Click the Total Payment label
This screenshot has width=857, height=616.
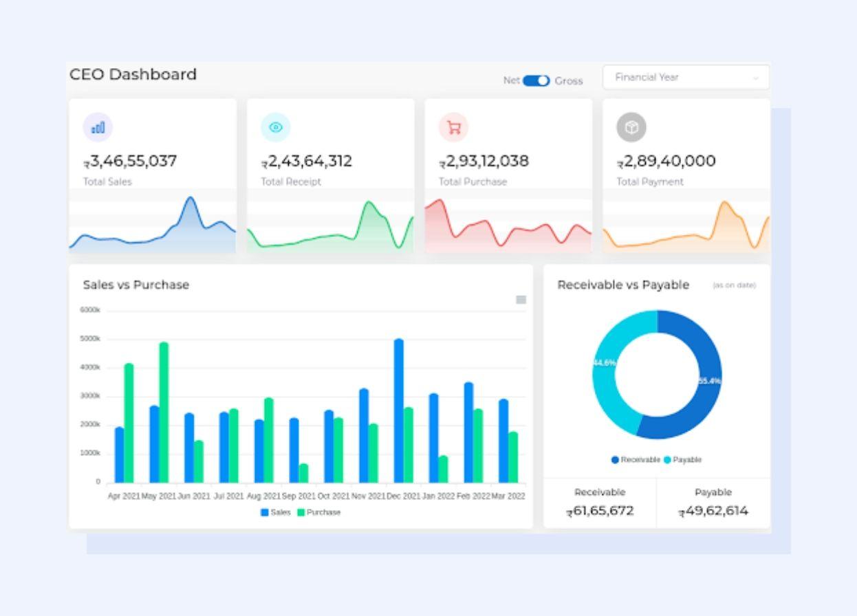(x=650, y=182)
